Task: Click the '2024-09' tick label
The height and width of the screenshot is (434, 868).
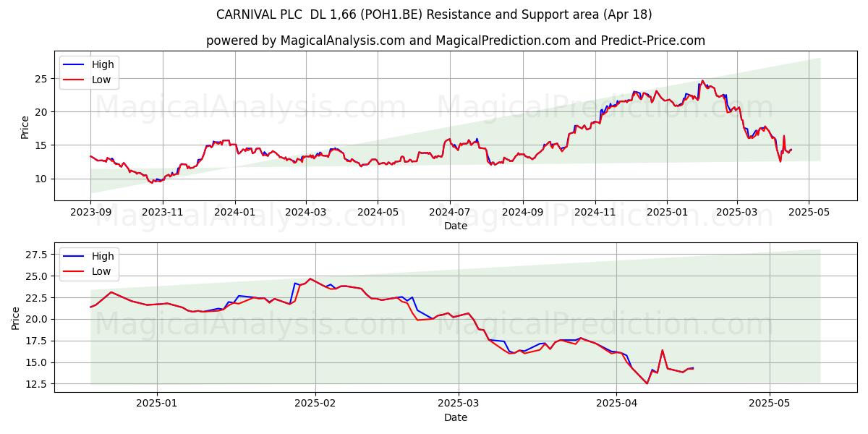Action: coord(523,213)
